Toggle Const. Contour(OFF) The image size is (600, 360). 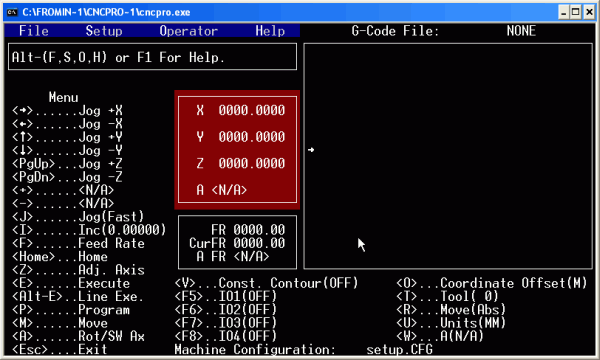(266, 283)
